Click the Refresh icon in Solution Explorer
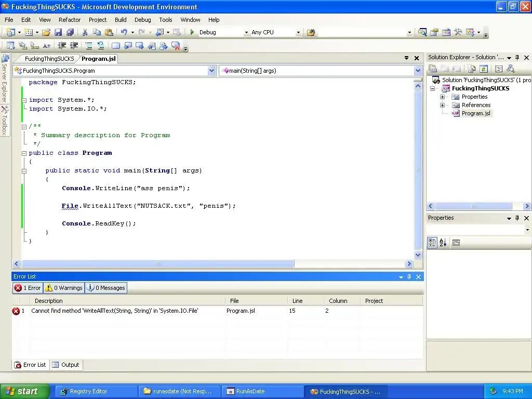 tap(484, 69)
